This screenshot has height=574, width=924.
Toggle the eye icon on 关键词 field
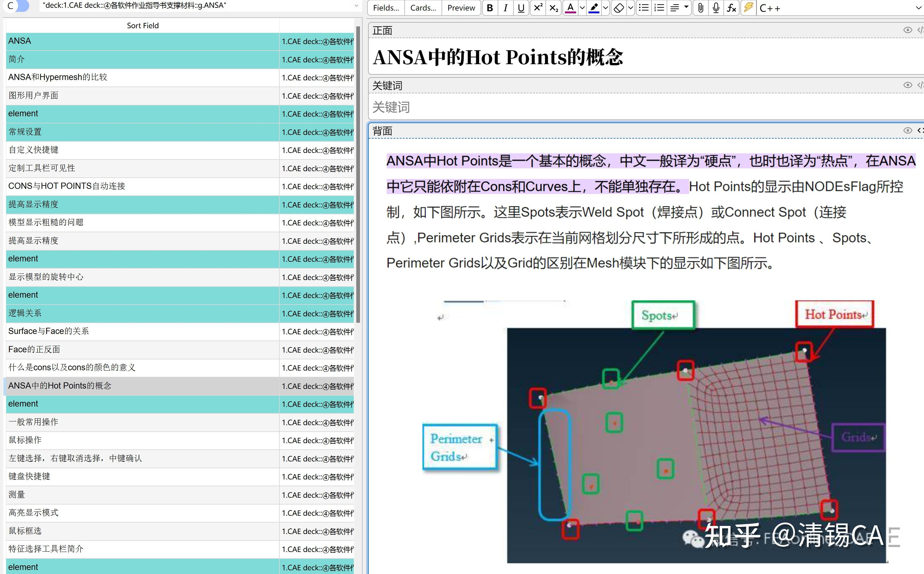click(907, 85)
